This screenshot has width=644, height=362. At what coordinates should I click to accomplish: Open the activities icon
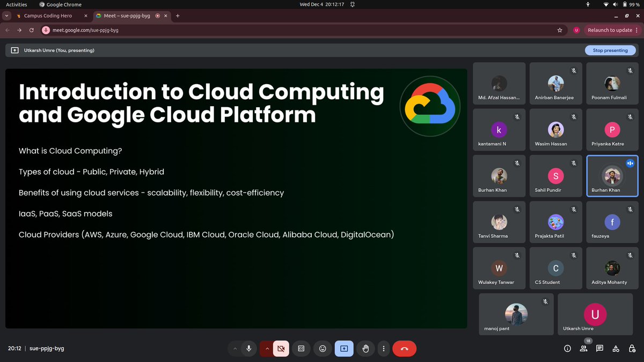point(616,349)
